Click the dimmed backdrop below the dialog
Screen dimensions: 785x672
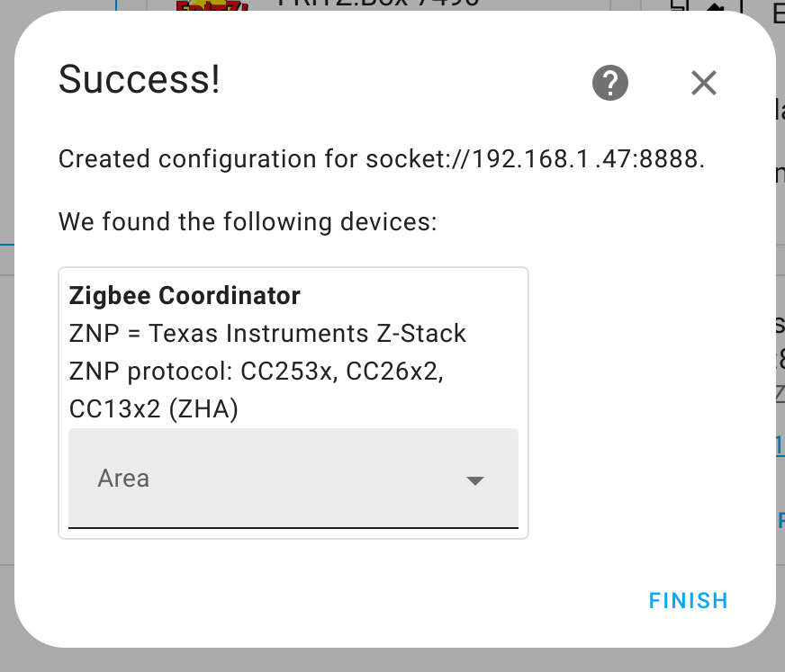[392, 660]
